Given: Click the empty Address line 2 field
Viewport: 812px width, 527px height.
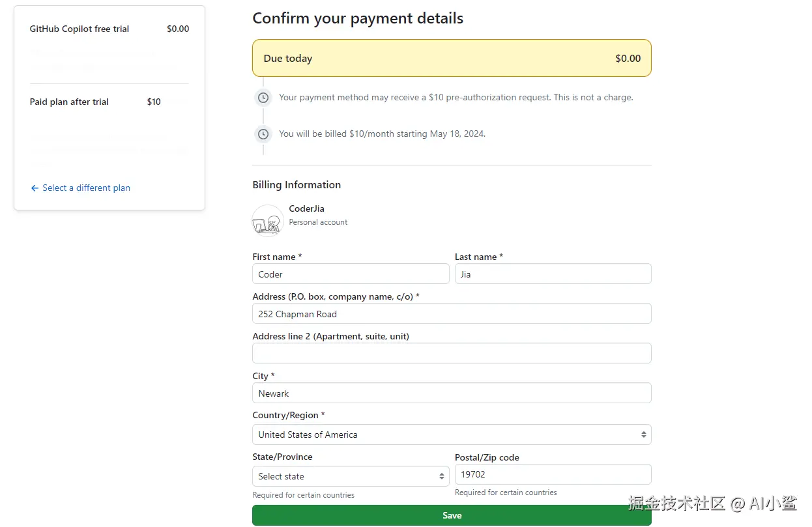Looking at the screenshot, I should click(452, 353).
